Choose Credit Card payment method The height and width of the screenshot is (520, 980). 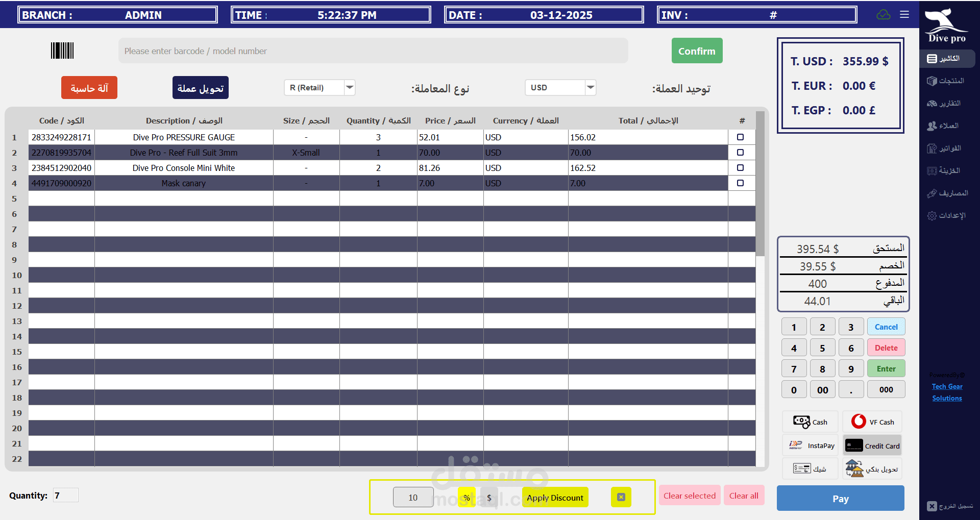click(872, 445)
